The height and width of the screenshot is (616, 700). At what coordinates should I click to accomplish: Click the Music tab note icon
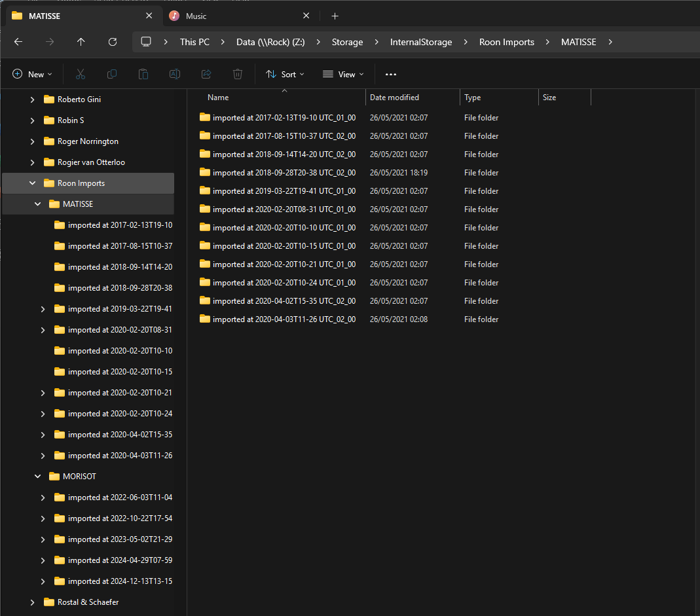coord(174,16)
